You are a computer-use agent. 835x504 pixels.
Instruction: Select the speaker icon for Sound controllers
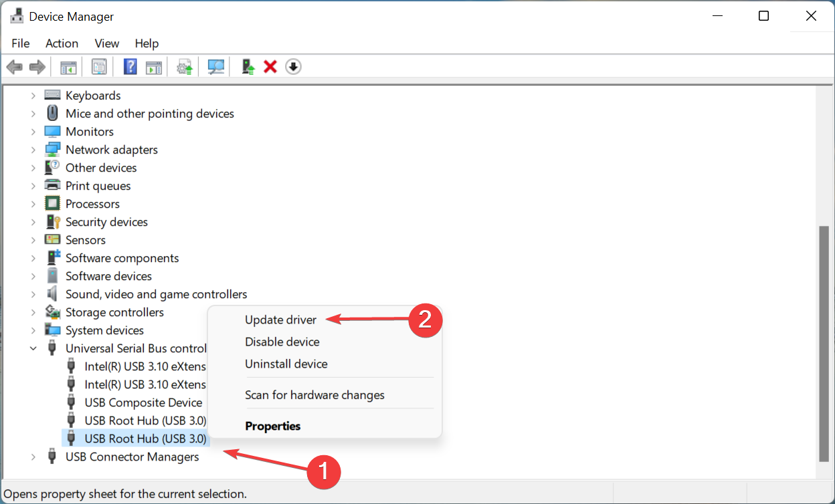(52, 293)
